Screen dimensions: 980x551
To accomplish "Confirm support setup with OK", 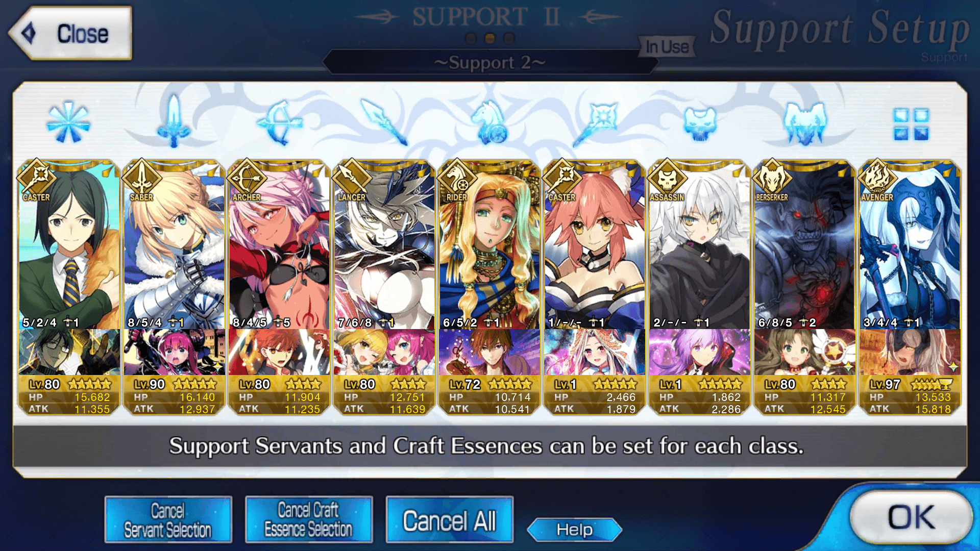I will [x=911, y=517].
